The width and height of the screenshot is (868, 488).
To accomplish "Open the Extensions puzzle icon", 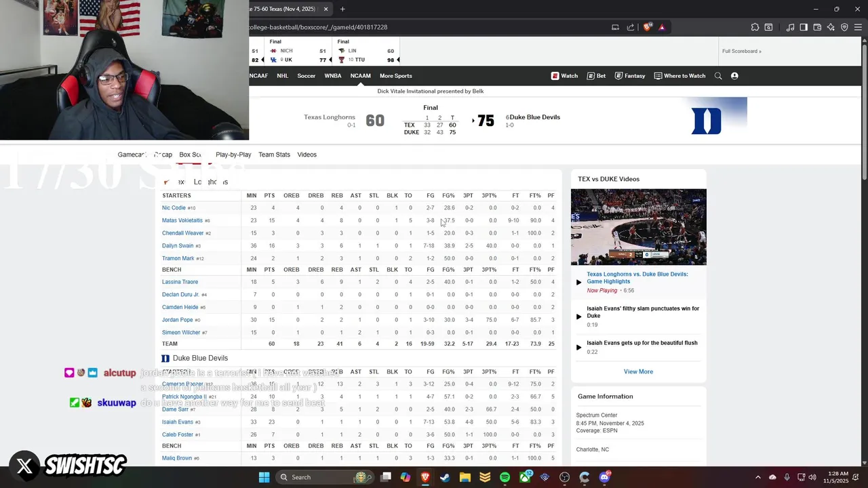I will pyautogui.click(x=755, y=27).
